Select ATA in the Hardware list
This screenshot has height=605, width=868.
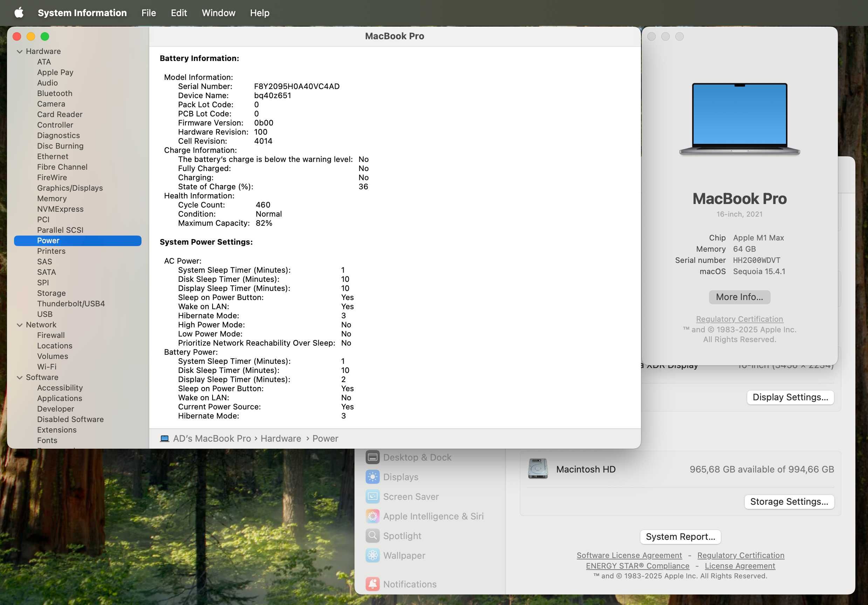tap(44, 62)
